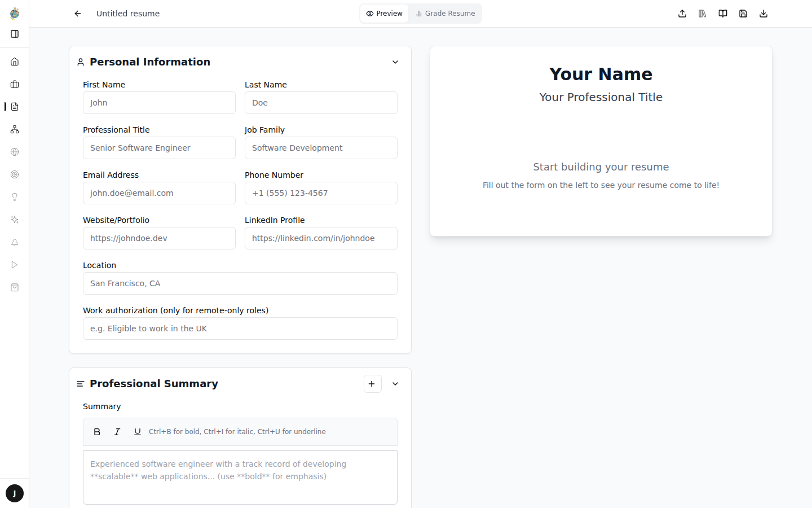Open the user avatar J menu
This screenshot has height=508, width=812.
(15, 493)
